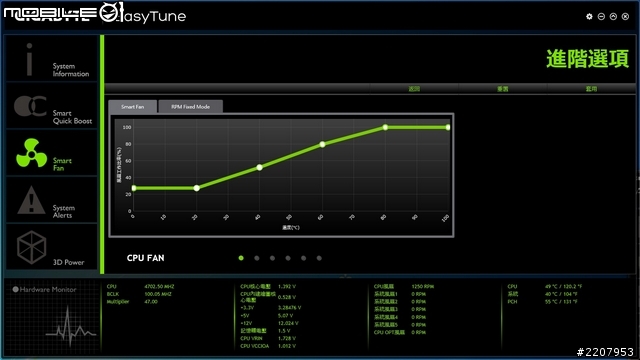This screenshot has width=640, height=360.
Task: Toggle the Hardware Monitor indicator dot
Action: point(16,289)
